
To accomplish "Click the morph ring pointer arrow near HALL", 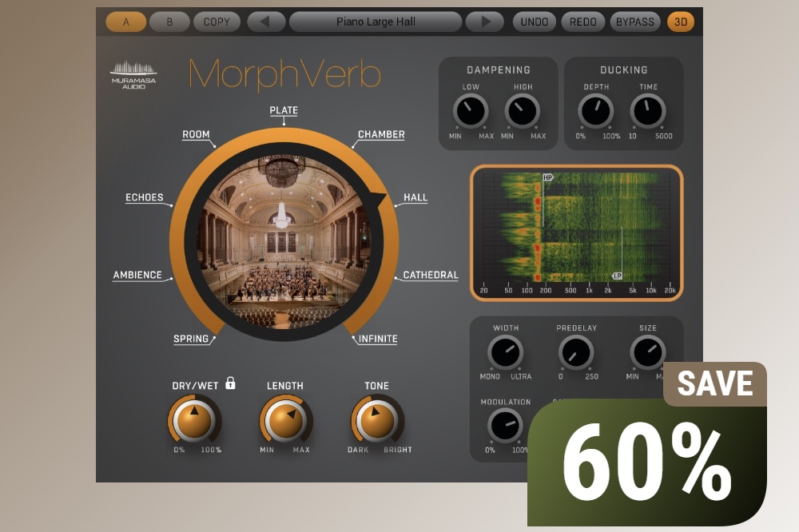I will tap(378, 200).
